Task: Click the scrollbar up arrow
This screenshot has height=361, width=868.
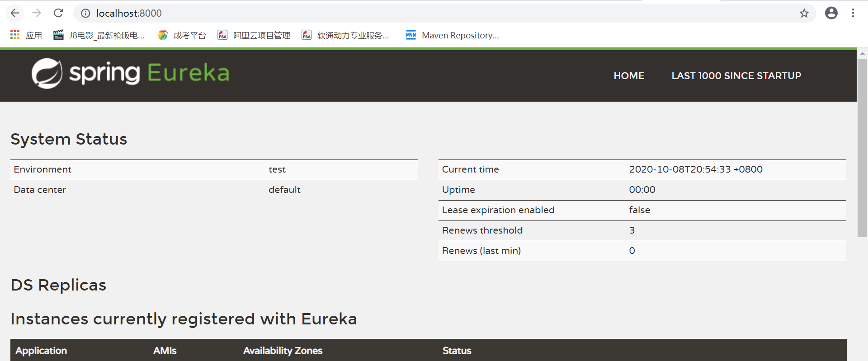Action: (x=862, y=53)
